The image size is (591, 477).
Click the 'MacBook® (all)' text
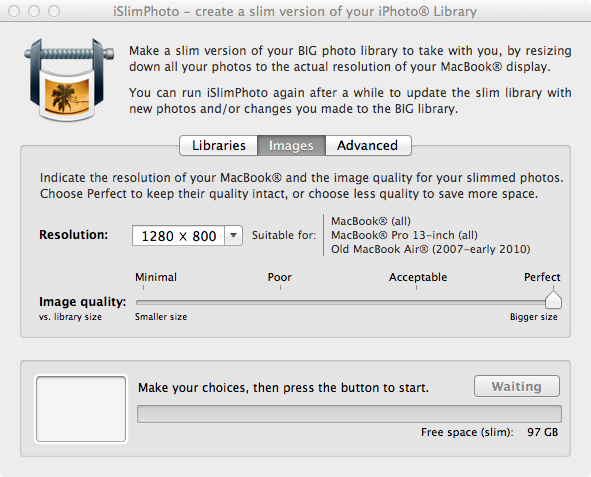click(x=371, y=221)
